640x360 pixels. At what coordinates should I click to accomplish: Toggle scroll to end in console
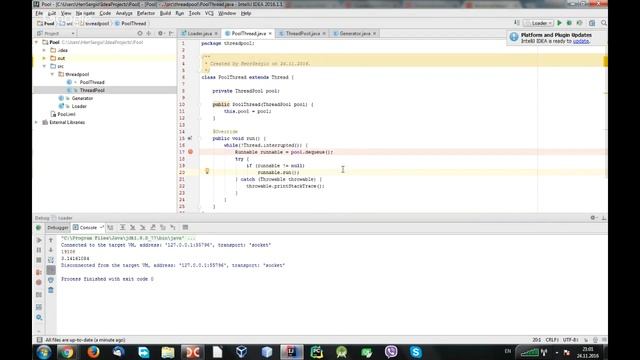coord(51,270)
